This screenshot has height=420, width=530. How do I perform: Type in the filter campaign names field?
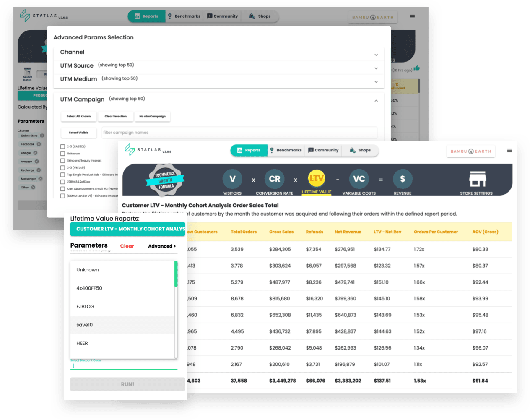pyautogui.click(x=239, y=133)
